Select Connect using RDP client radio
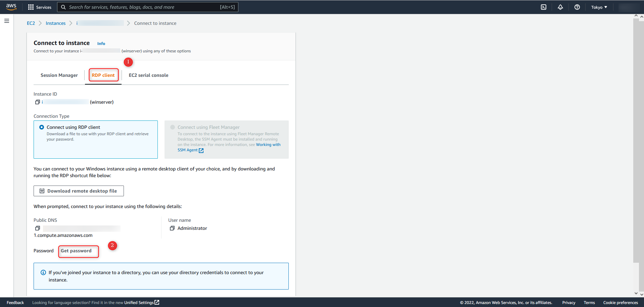The height and width of the screenshot is (307, 644). coord(42,127)
